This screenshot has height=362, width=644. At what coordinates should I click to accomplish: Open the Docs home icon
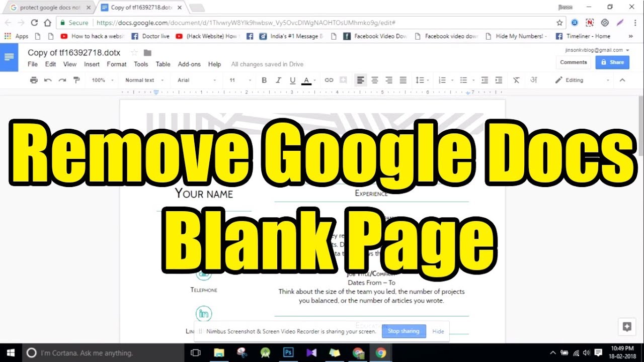[x=9, y=57]
